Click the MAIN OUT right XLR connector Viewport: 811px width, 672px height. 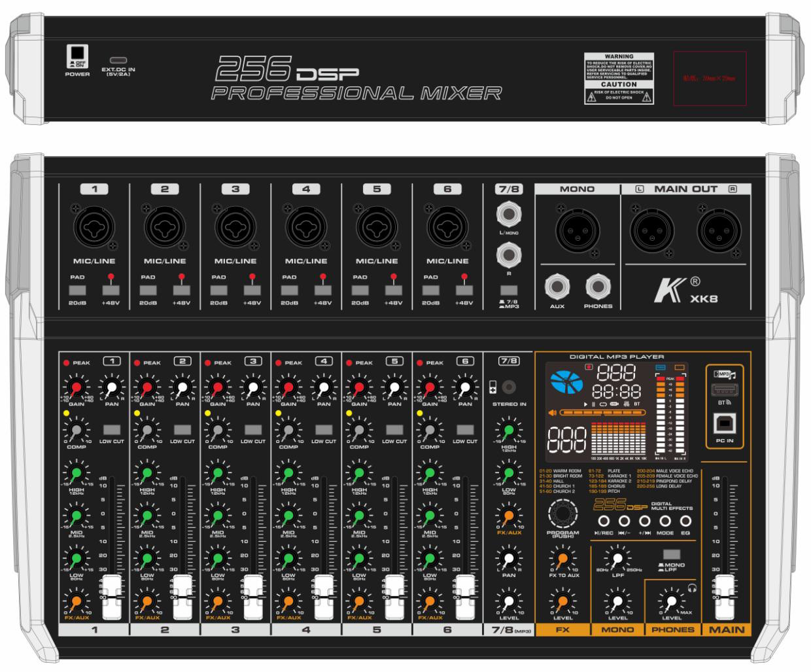719,230
